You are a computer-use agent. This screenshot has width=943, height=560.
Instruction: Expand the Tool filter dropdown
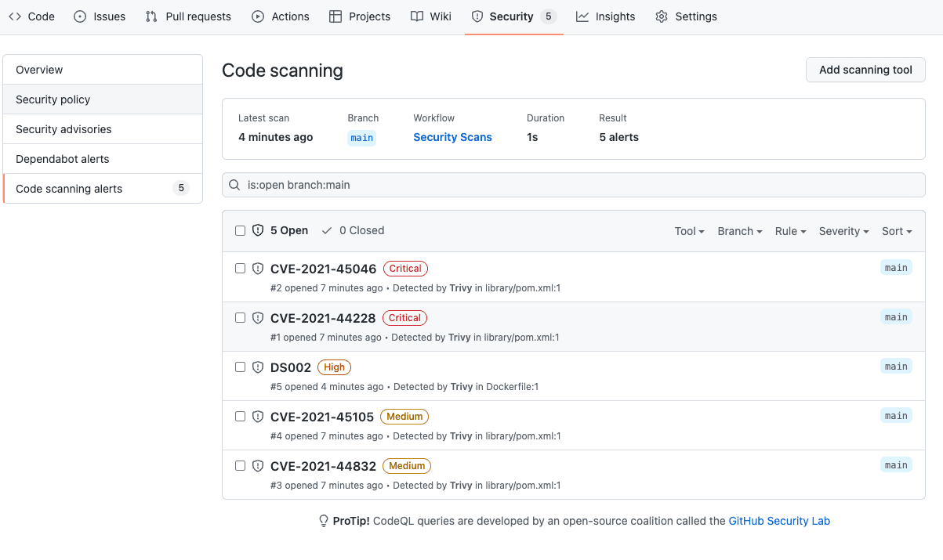coord(689,231)
